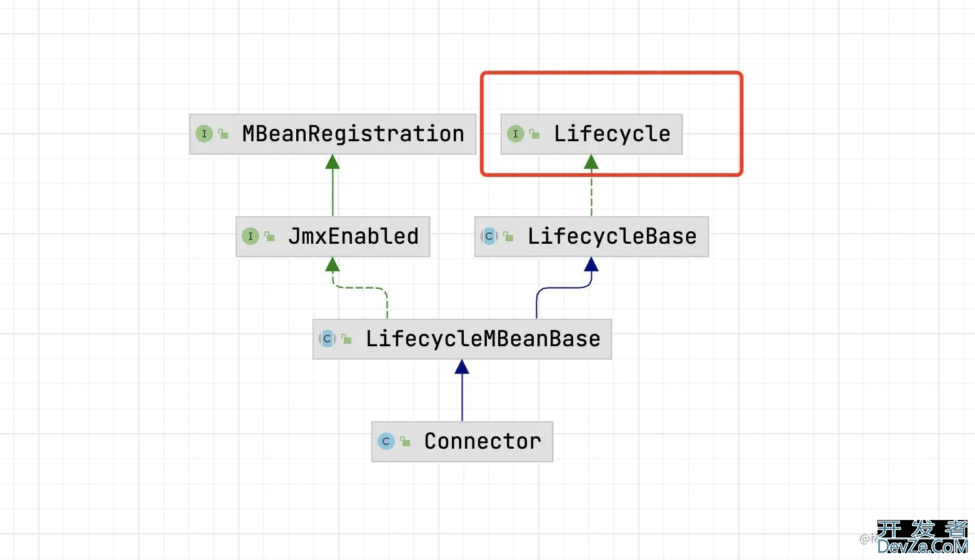Image resolution: width=975 pixels, height=560 pixels.
Task: Click the public lock icon on Lifecycle
Action: [x=534, y=134]
